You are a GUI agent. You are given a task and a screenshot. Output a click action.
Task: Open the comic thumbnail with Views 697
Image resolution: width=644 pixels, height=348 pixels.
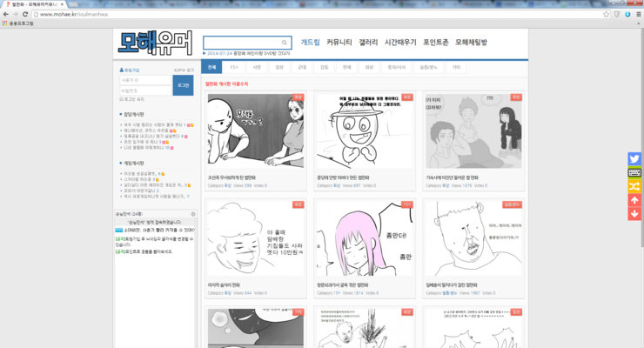coord(365,130)
